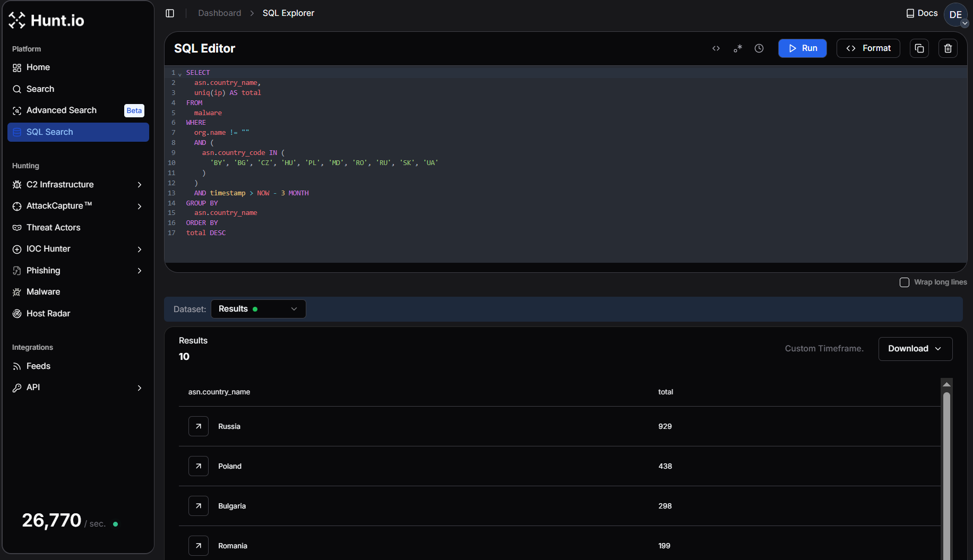Click the 438 total value for Poland
The image size is (973, 560).
(x=665, y=466)
